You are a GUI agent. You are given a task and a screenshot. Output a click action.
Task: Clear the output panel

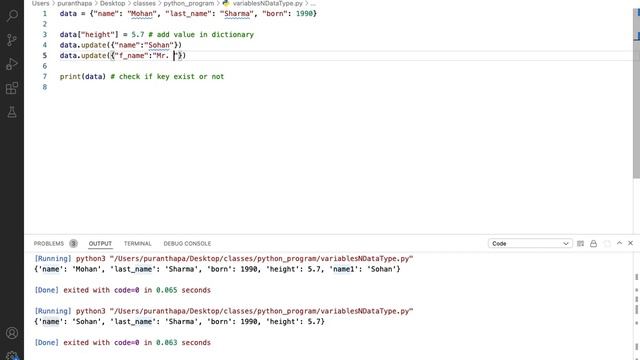(580, 243)
